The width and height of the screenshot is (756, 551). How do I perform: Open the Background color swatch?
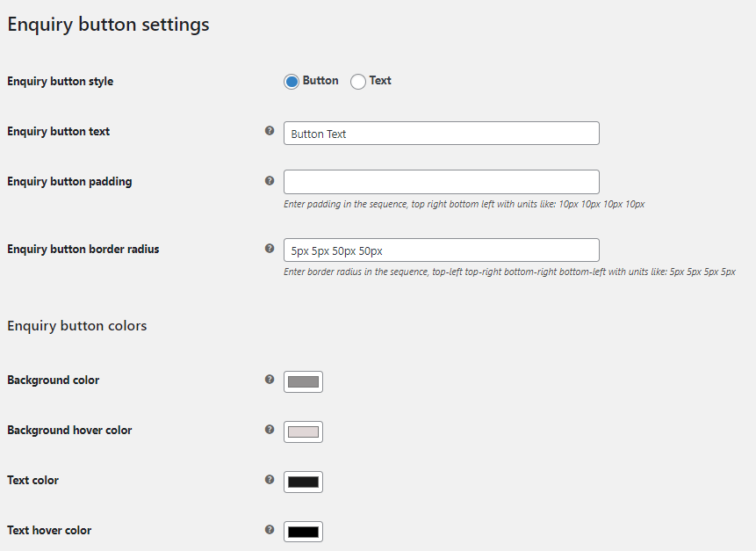coord(303,381)
